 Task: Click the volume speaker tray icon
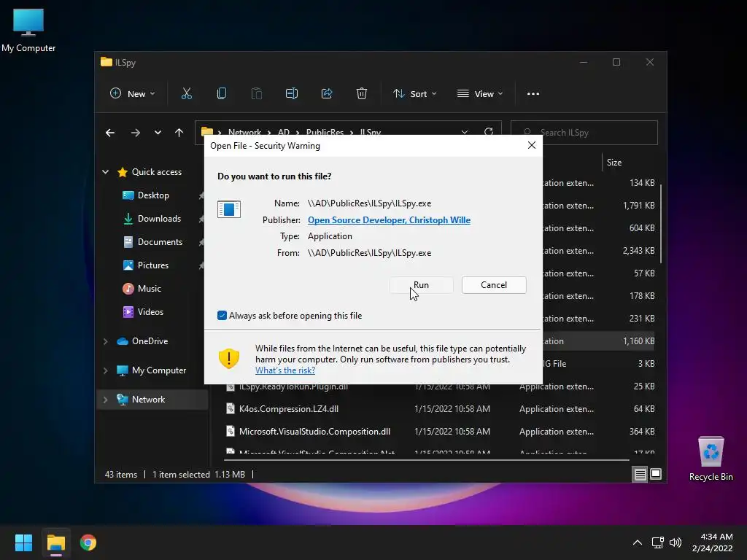[675, 542]
